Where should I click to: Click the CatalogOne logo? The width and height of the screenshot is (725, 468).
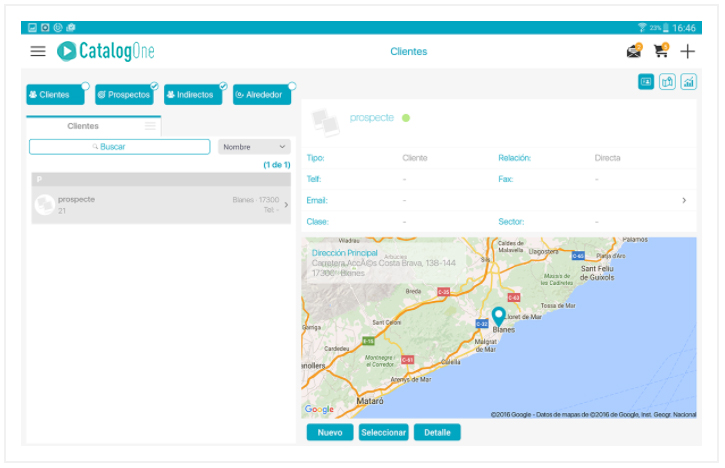105,51
